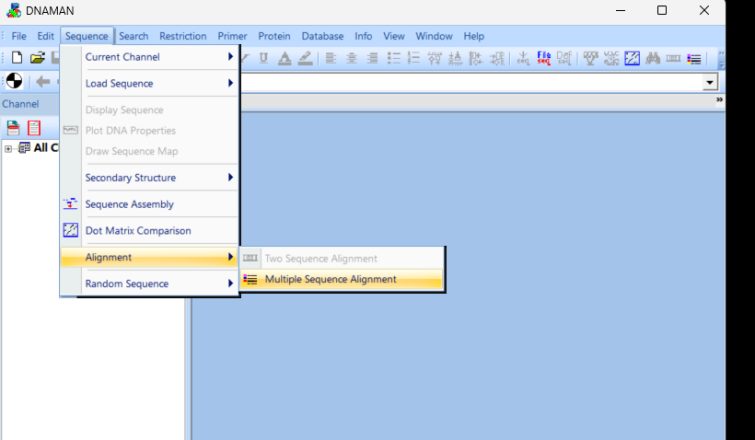Open the Protein menu
Image resolution: width=755 pixels, height=440 pixels.
pos(274,36)
